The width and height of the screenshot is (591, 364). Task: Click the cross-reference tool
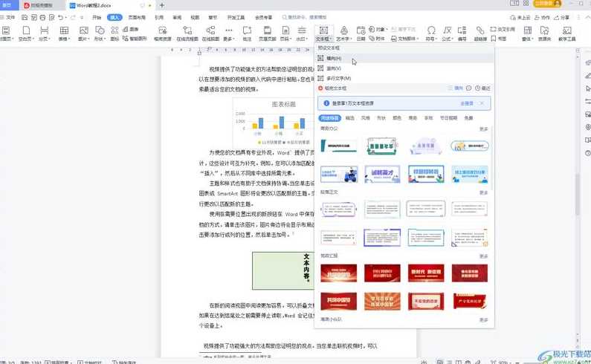click(503, 29)
